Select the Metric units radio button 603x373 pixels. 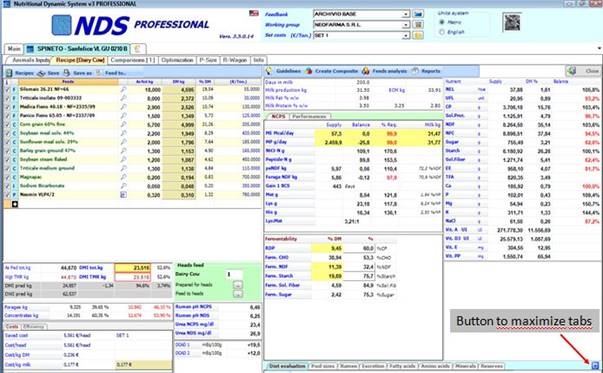point(441,22)
